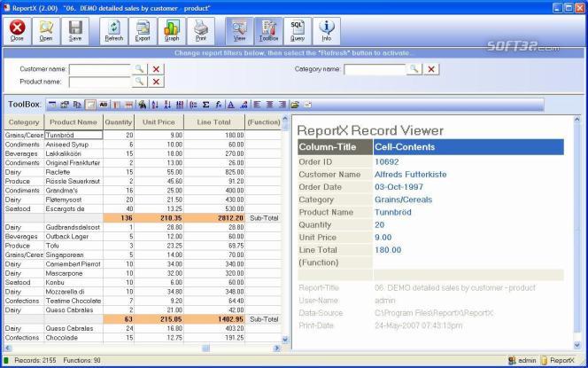Toggle the ToolBox button in main toolbar
Screen dimensions: 588x368
tap(268, 31)
